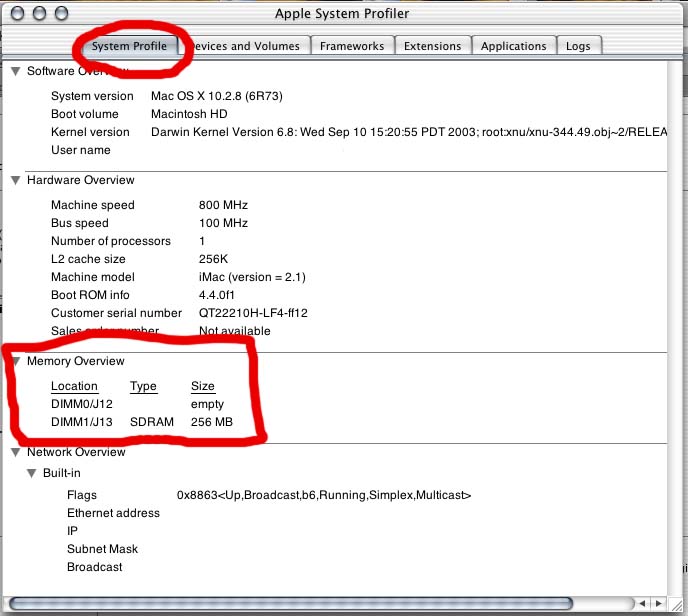Screen dimensions: 688x616
Task: Click the Boot ROM info value 4.4.0f1
Action: pos(217,295)
